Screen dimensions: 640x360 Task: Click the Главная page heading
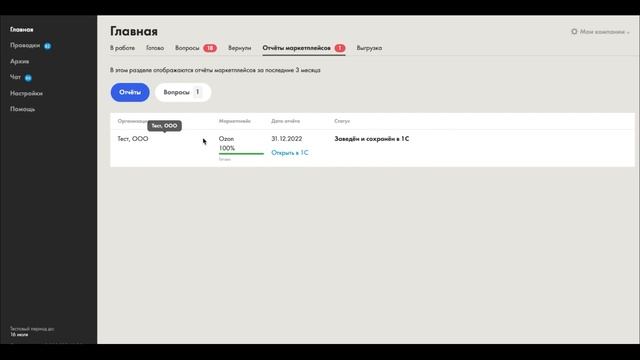pyautogui.click(x=134, y=31)
